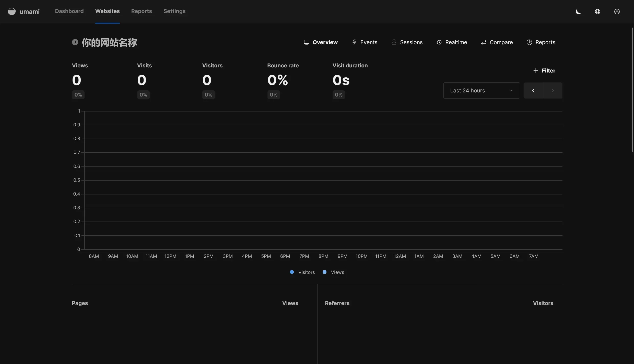Open the Dashboard nav item
Screen dimensions: 634x364
[69, 11]
